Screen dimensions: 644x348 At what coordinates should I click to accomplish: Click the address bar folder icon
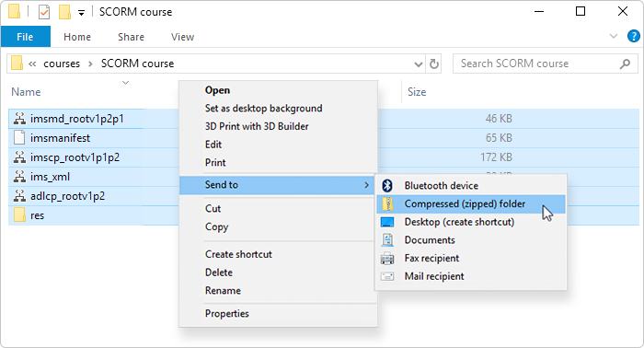pos(17,64)
